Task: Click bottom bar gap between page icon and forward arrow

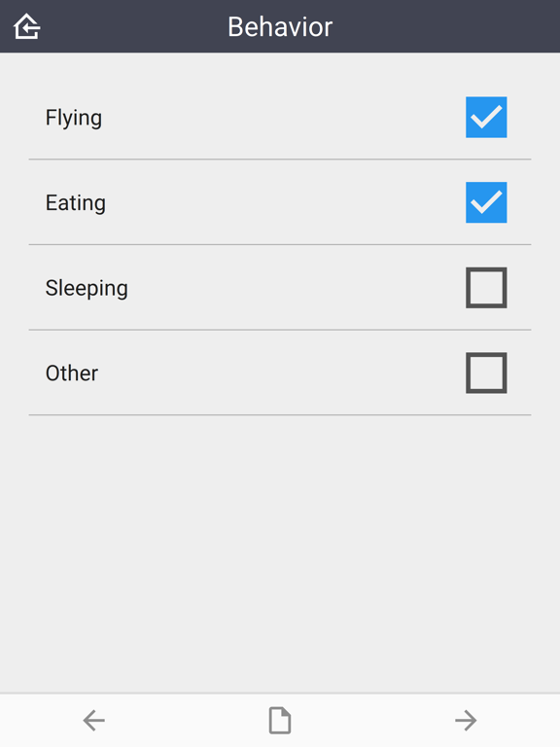Action: [x=372, y=720]
